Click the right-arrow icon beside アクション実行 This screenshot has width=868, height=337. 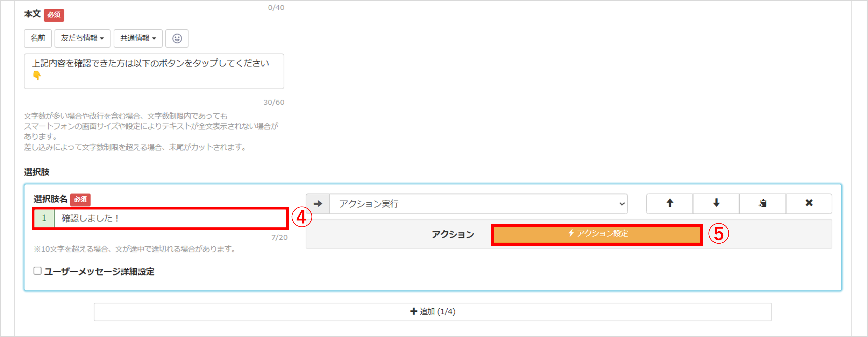(x=318, y=204)
